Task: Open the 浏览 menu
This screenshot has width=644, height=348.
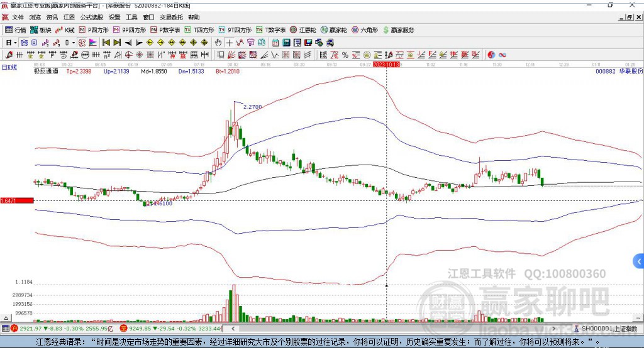Action: (x=35, y=17)
